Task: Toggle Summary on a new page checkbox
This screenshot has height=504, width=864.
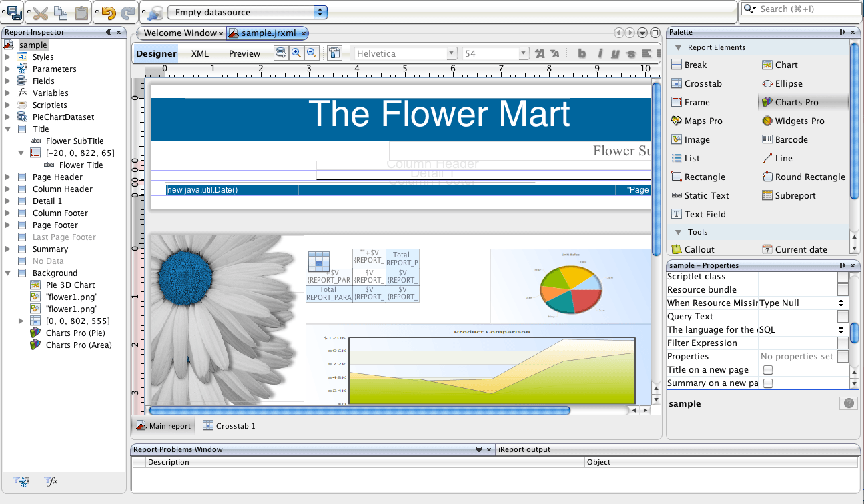Action: point(768,383)
